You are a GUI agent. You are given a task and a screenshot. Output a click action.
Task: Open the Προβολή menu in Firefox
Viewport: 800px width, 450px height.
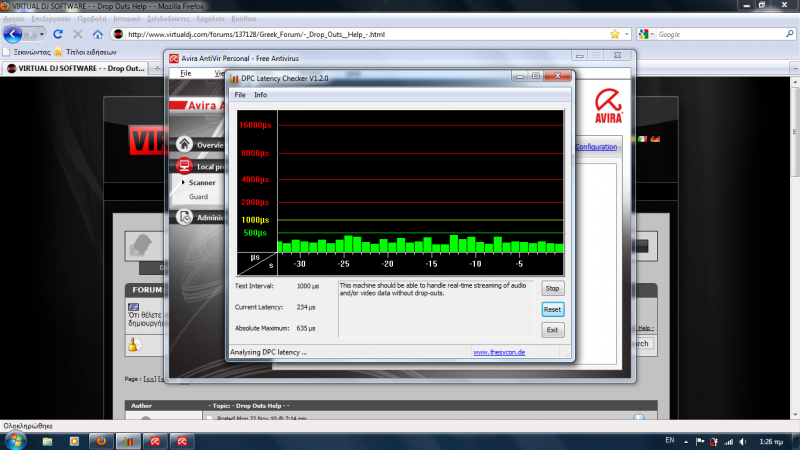92,19
